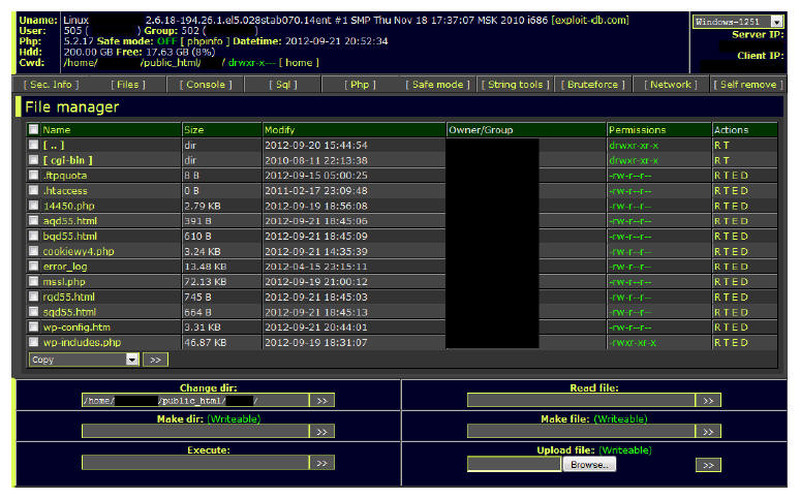The height and width of the screenshot is (499, 800).
Task: Open the missl.php file link
Action: (x=66, y=282)
